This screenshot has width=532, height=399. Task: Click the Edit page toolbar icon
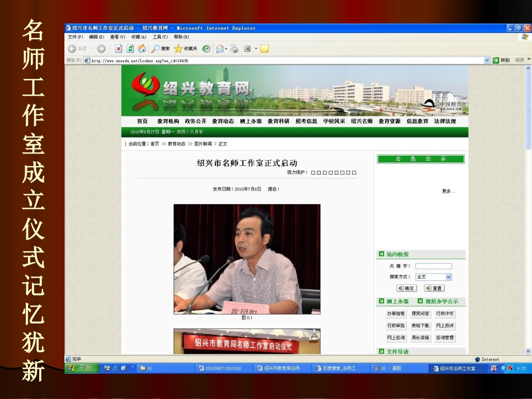click(248, 49)
